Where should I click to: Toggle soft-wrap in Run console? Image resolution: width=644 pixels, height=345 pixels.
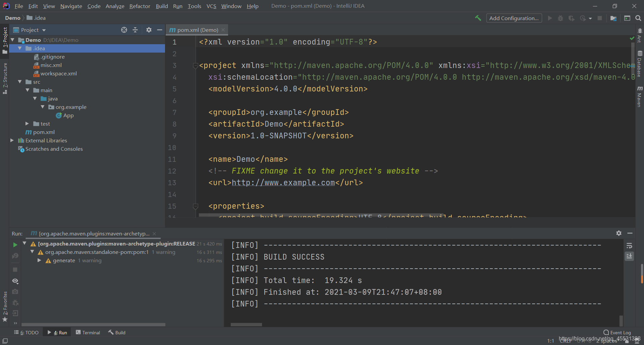[x=629, y=246]
